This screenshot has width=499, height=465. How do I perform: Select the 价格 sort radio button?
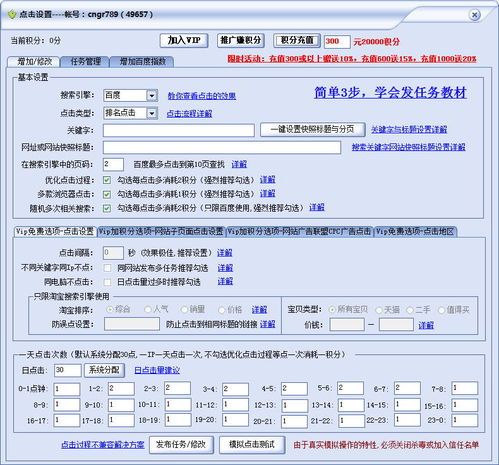point(221,310)
